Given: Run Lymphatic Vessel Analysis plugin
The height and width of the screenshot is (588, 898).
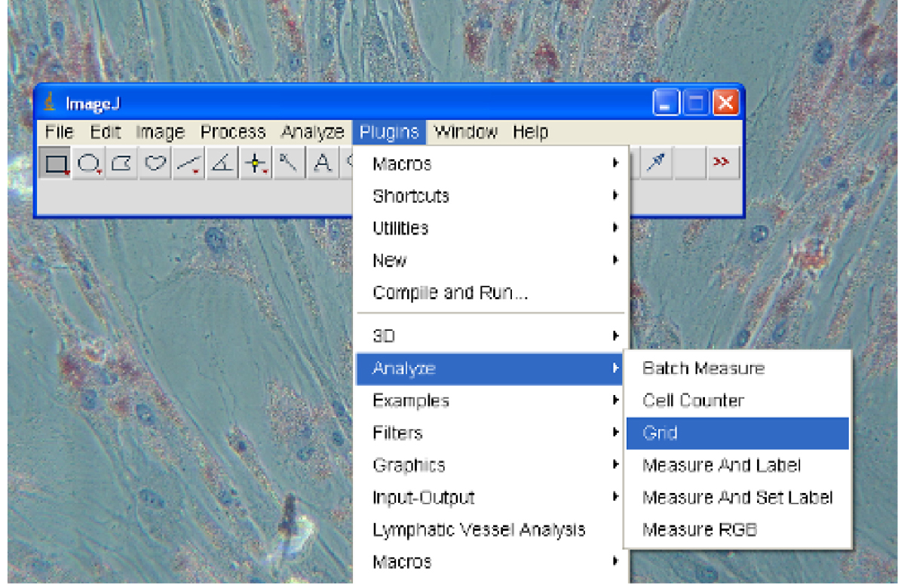Looking at the screenshot, I should (492, 530).
